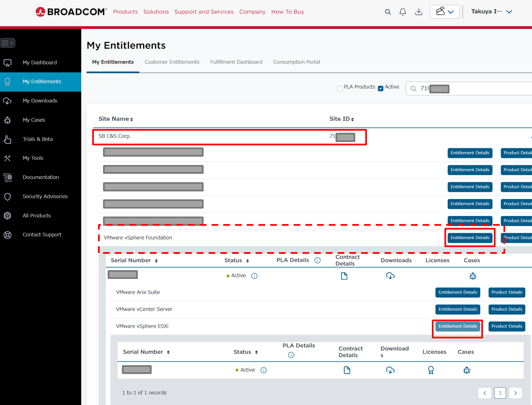
Task: Click My Downloads cloud icon in sidebar
Action: pos(8,101)
